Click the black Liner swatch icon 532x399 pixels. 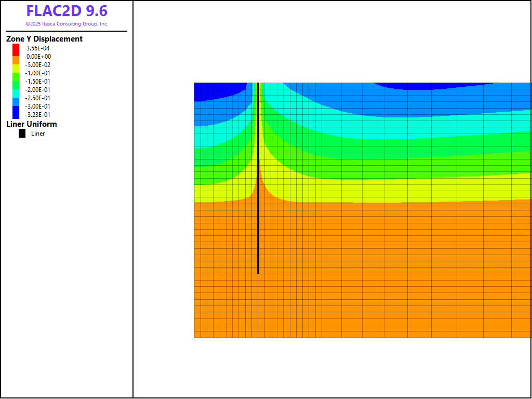[22, 134]
